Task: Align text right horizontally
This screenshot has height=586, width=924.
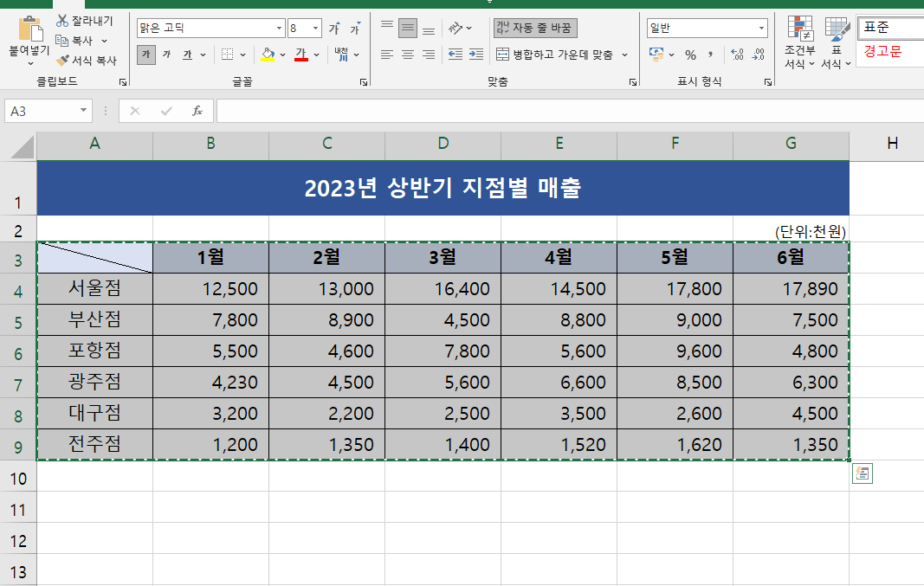Action: (429, 55)
